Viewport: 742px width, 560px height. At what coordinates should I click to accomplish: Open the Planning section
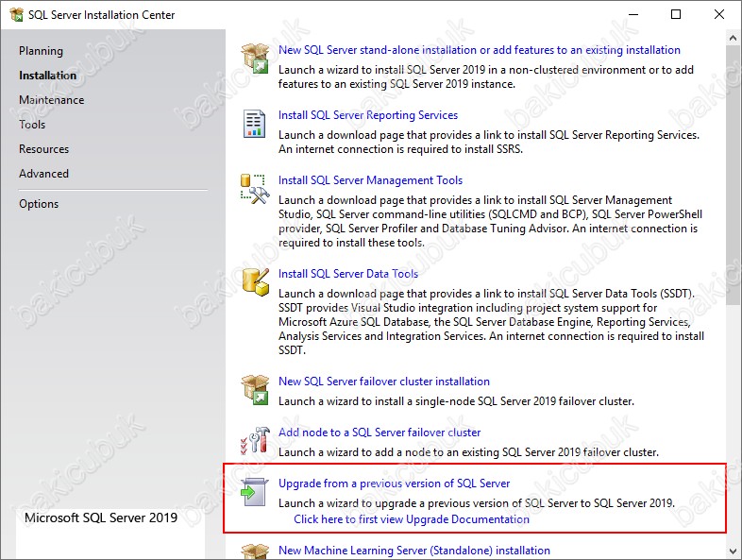(x=41, y=51)
